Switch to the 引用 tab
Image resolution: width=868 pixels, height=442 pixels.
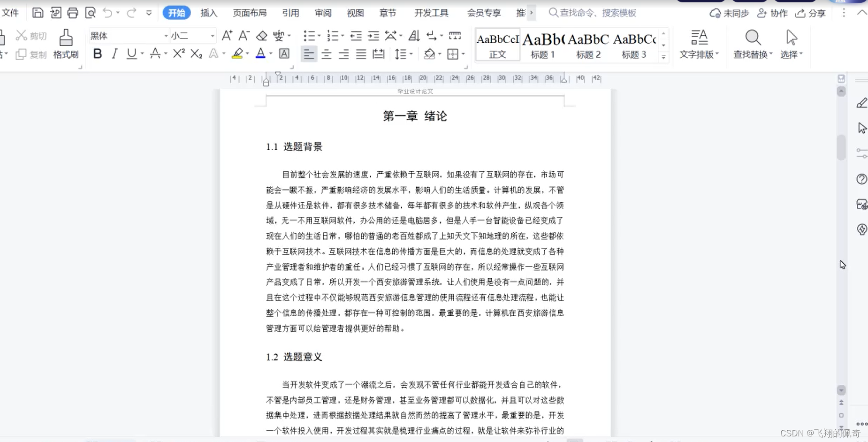point(290,13)
